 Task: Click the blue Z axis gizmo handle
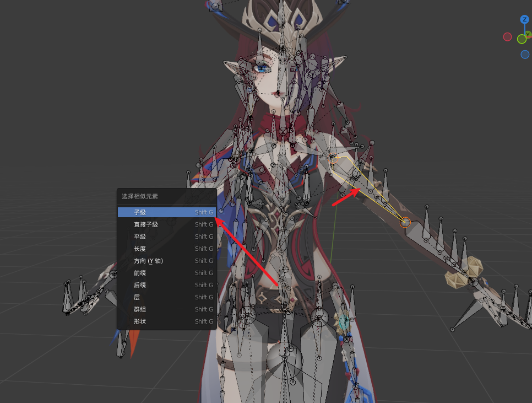[x=524, y=19]
